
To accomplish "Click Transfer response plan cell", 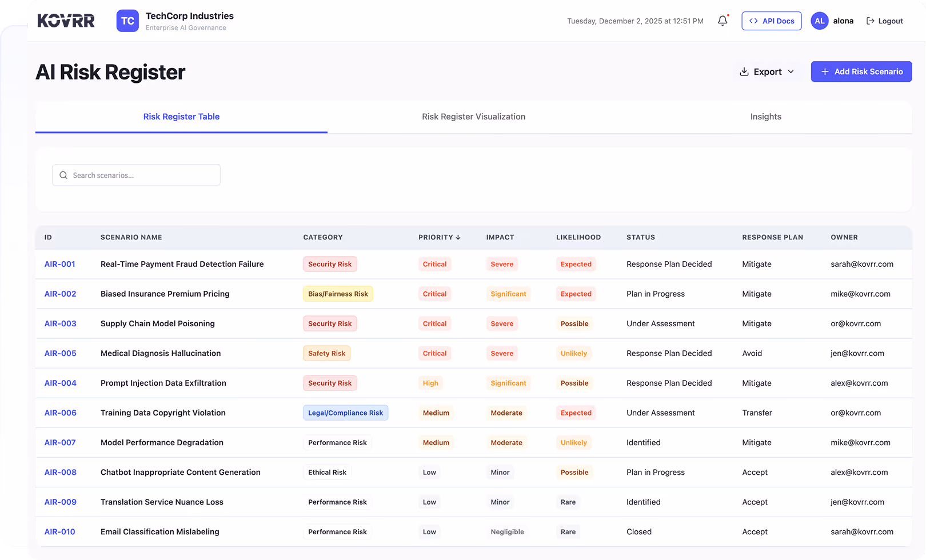I will pos(757,413).
